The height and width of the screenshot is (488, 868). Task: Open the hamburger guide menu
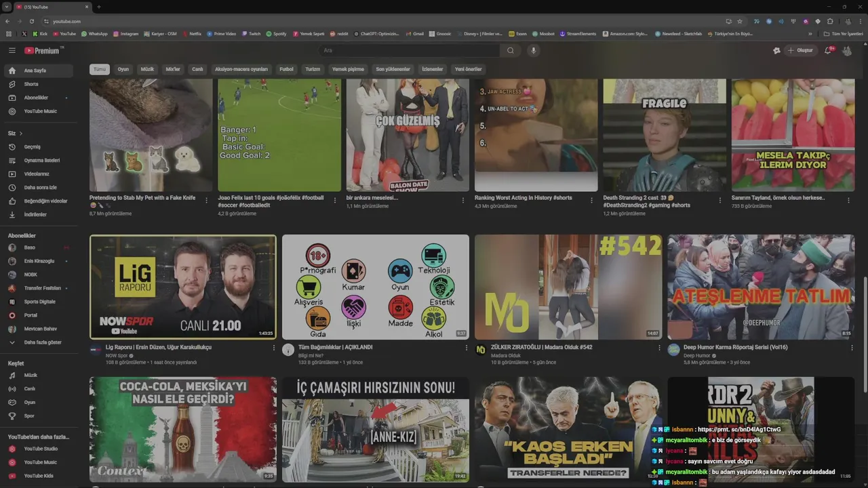click(x=12, y=50)
